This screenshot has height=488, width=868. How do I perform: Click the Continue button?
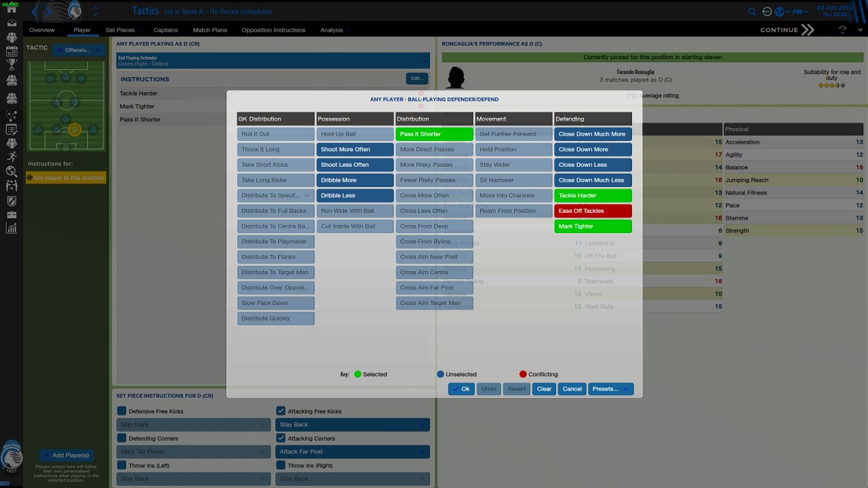click(787, 30)
